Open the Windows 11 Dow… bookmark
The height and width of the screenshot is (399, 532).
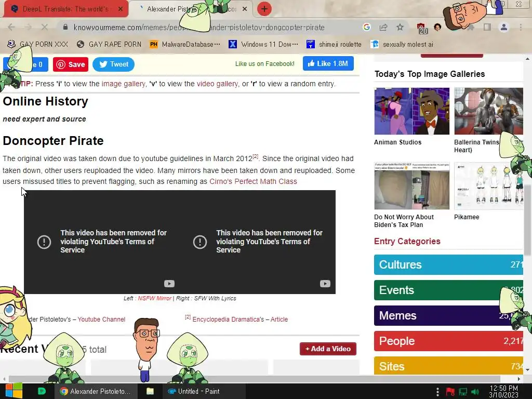[x=263, y=44]
